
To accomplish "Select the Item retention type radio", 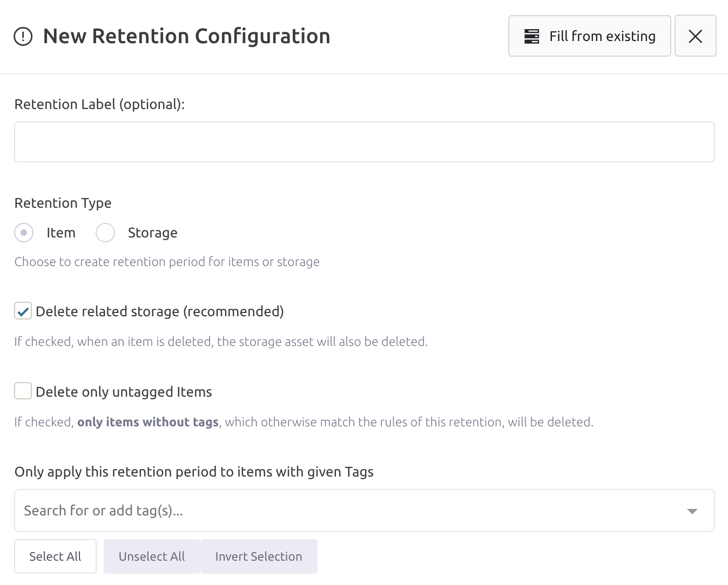I will 24,233.
